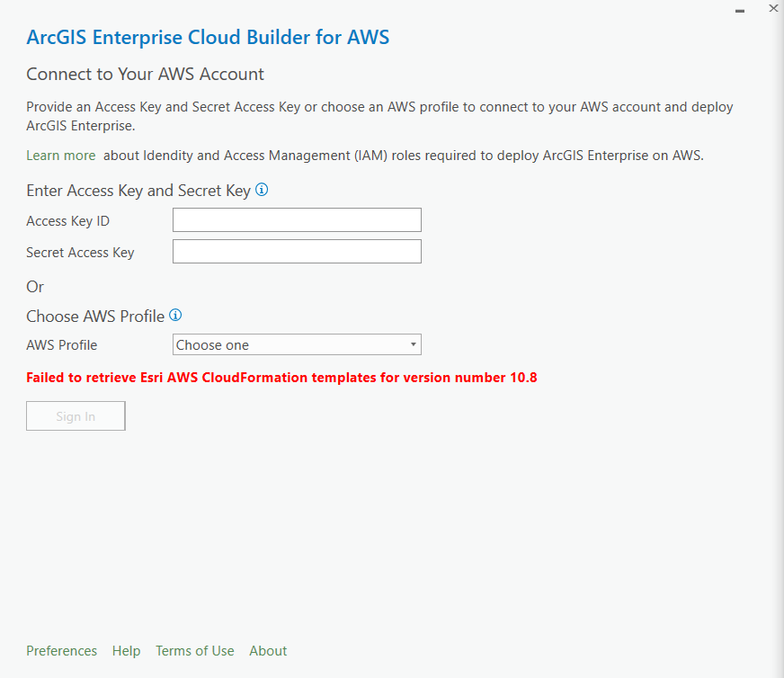Click info icon beside Enter Access Key heading
The width and height of the screenshot is (784, 678).
[x=262, y=190]
